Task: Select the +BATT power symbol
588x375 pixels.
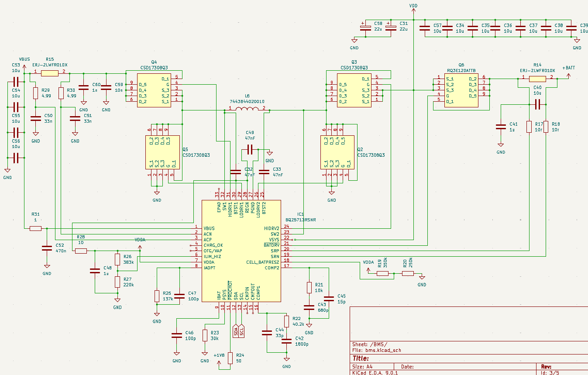Action: click(x=568, y=72)
